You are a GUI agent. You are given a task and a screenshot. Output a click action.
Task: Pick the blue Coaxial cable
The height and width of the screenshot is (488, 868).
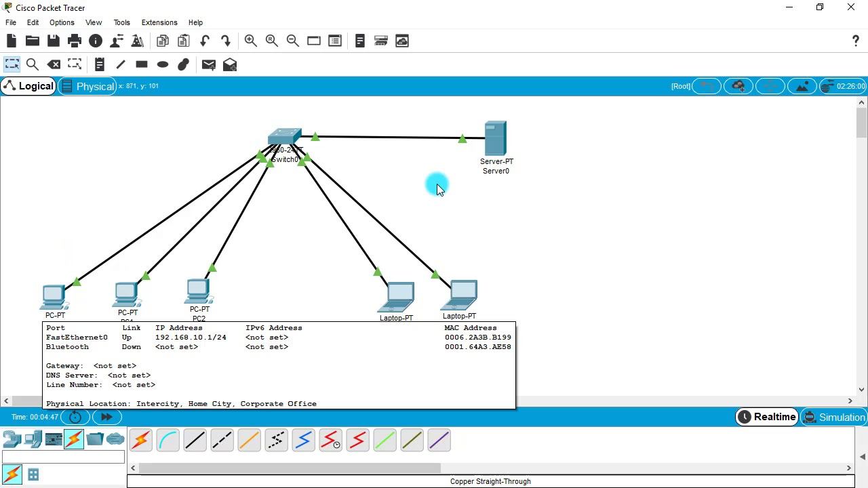pyautogui.click(x=303, y=441)
